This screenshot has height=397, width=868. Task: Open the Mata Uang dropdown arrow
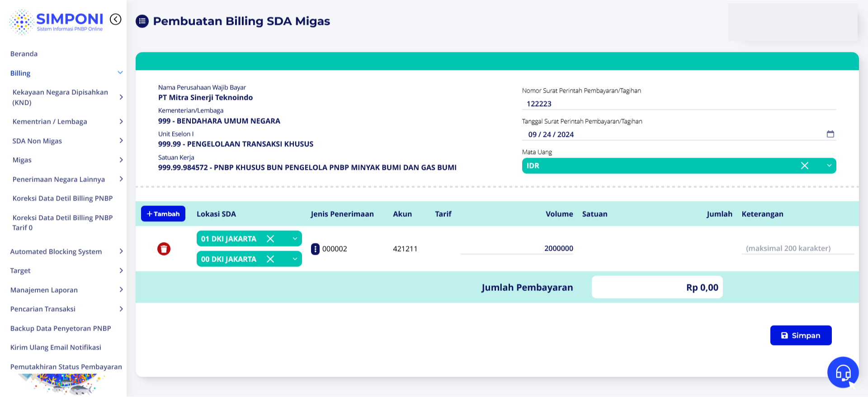click(829, 166)
